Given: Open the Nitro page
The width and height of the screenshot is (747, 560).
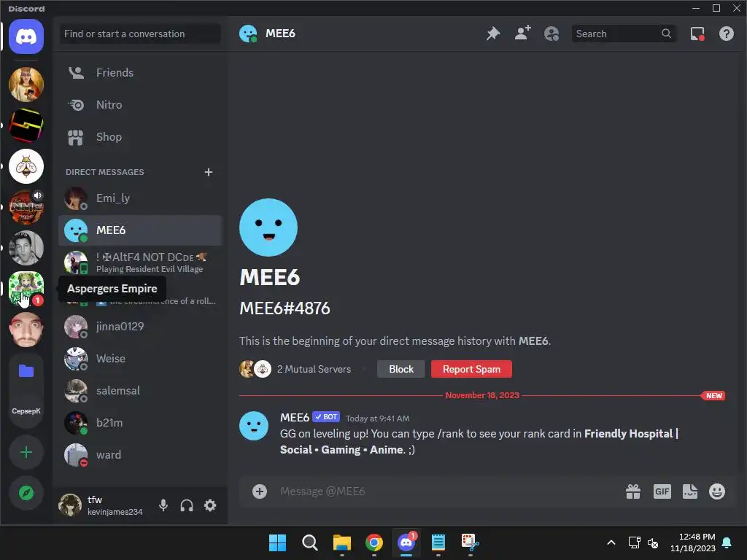Looking at the screenshot, I should click(140, 105).
